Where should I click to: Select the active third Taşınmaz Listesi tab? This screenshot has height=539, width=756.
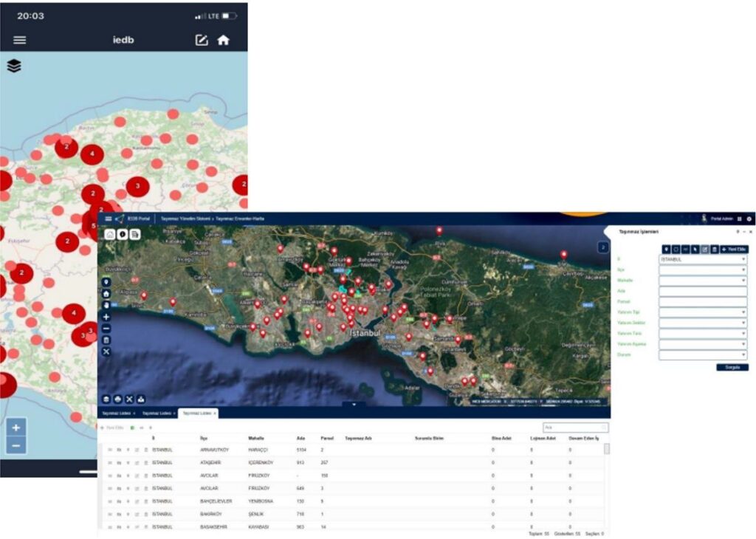pos(198,413)
